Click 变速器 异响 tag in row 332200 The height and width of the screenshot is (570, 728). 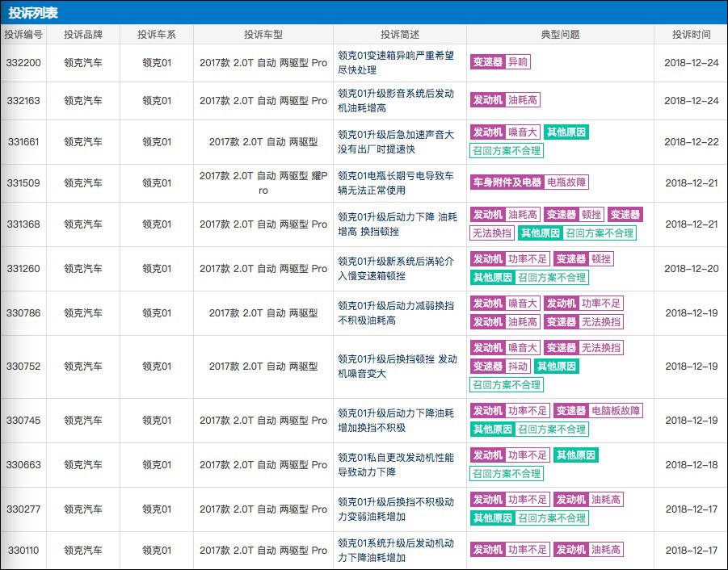point(500,61)
